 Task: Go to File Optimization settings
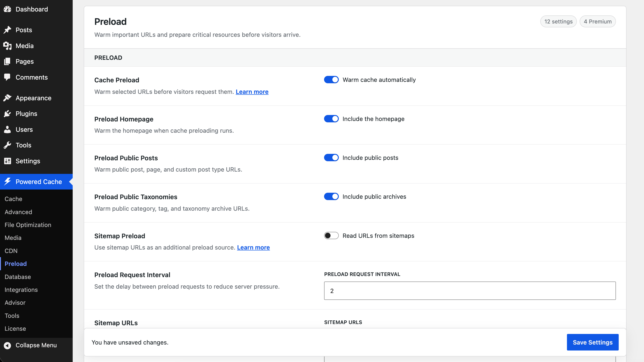point(28,225)
